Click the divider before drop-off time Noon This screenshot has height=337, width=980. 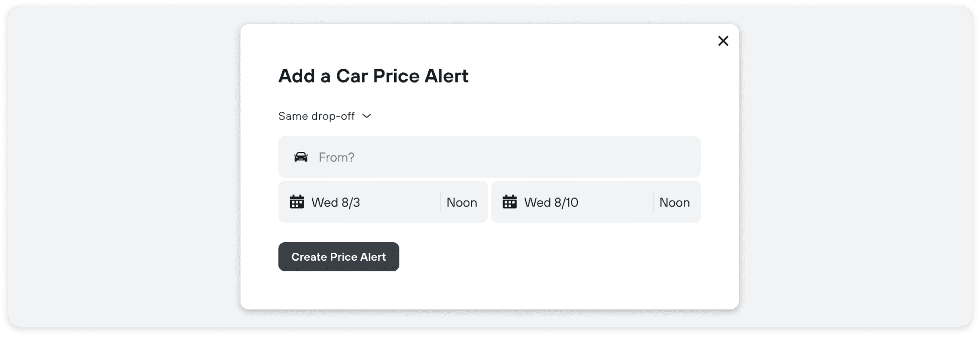653,202
